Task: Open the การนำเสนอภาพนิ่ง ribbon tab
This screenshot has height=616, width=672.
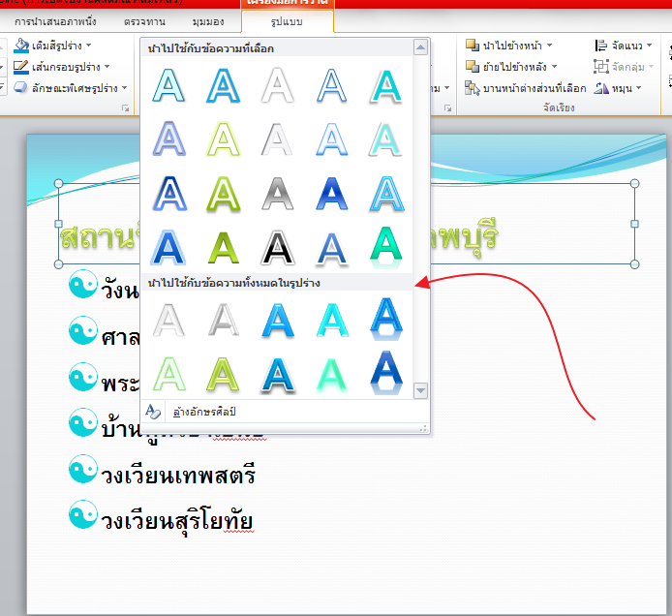Action: [x=55, y=21]
